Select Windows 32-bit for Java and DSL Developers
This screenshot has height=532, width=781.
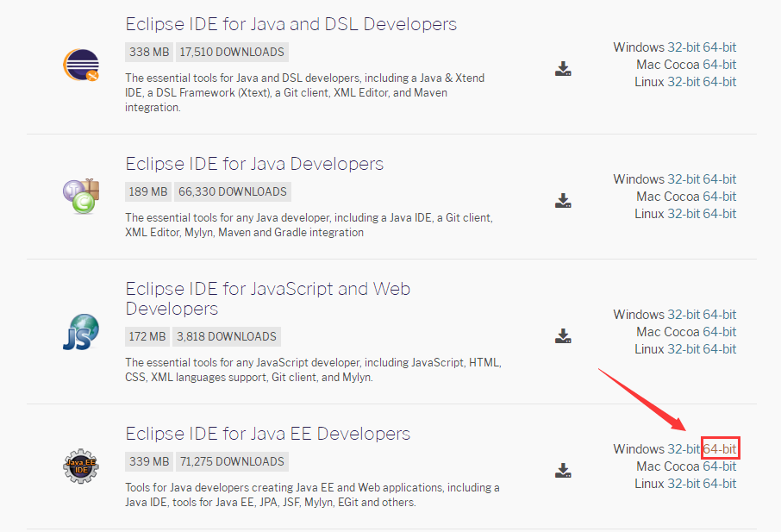coord(684,47)
